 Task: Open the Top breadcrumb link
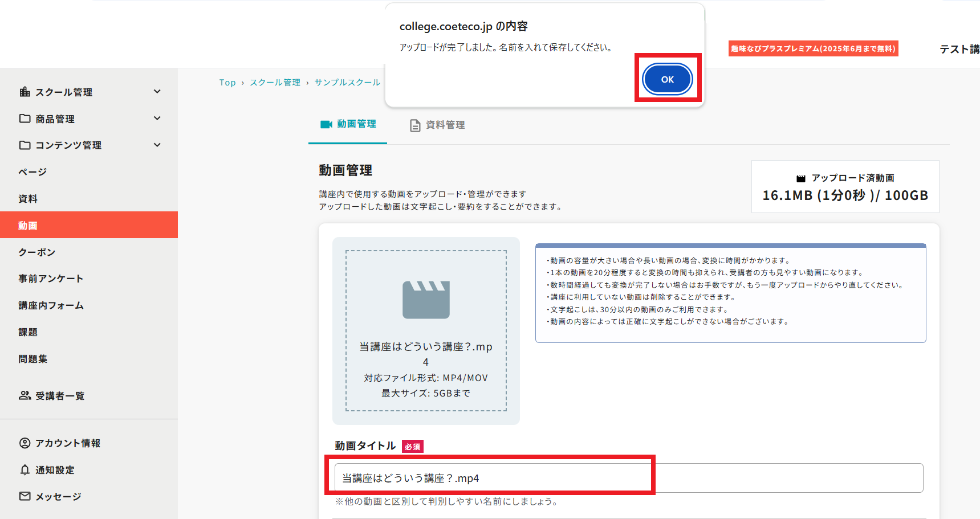pyautogui.click(x=227, y=83)
